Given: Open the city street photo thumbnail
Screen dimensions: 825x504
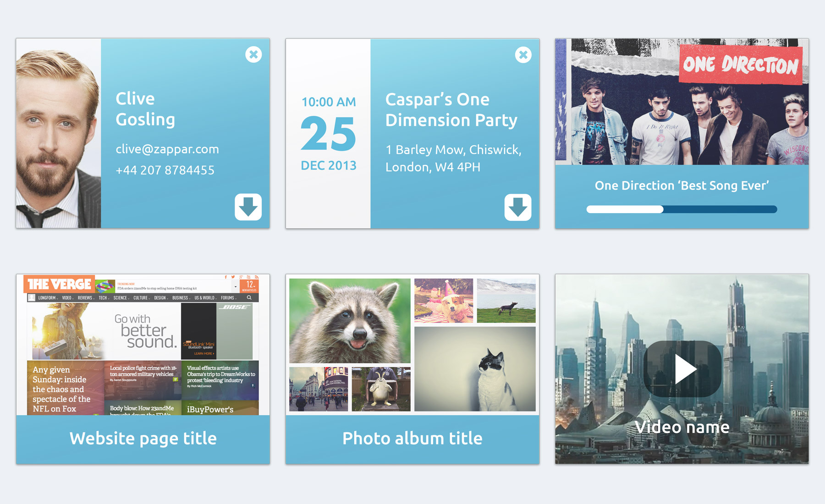Looking at the screenshot, I should coord(319,389).
